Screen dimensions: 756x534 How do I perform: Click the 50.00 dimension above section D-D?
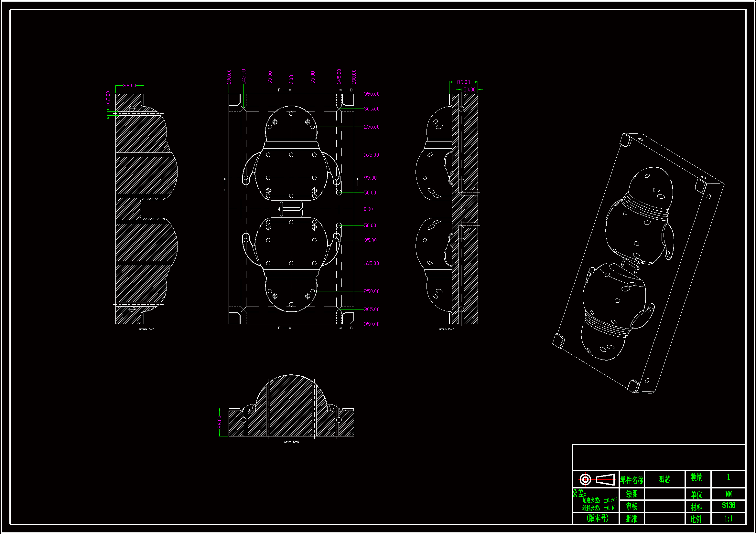point(469,89)
